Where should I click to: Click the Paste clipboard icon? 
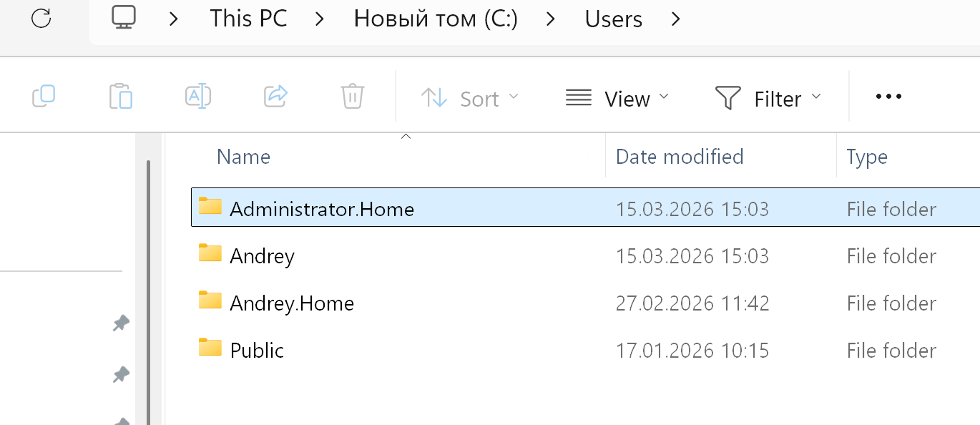pyautogui.click(x=121, y=97)
